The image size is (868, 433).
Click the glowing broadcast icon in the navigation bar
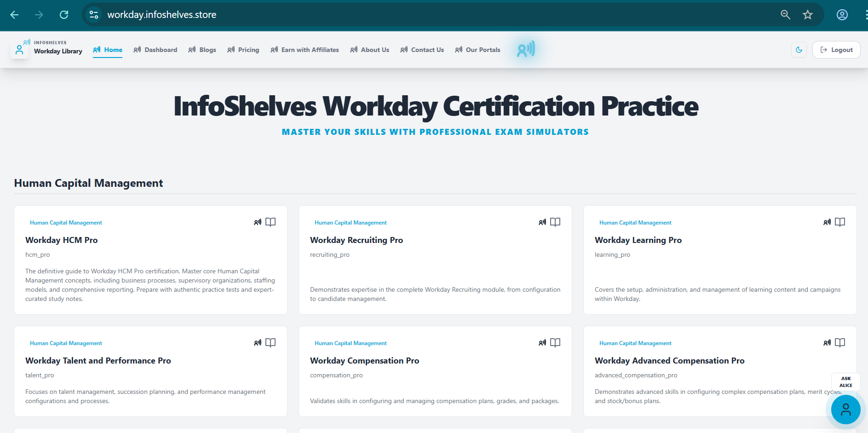point(525,49)
